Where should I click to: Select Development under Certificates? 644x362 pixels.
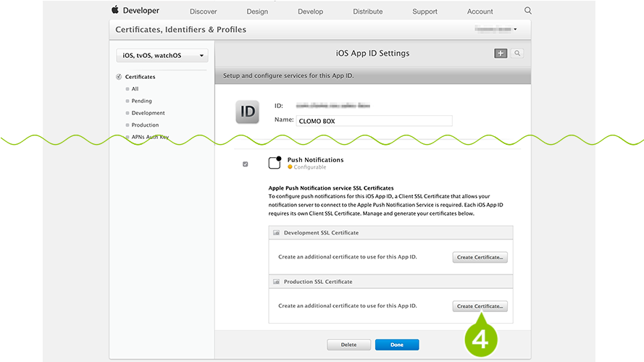click(x=149, y=113)
